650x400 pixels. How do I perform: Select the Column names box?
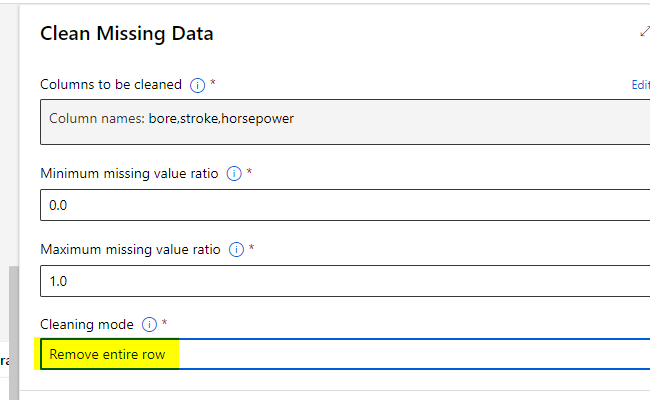click(x=340, y=120)
